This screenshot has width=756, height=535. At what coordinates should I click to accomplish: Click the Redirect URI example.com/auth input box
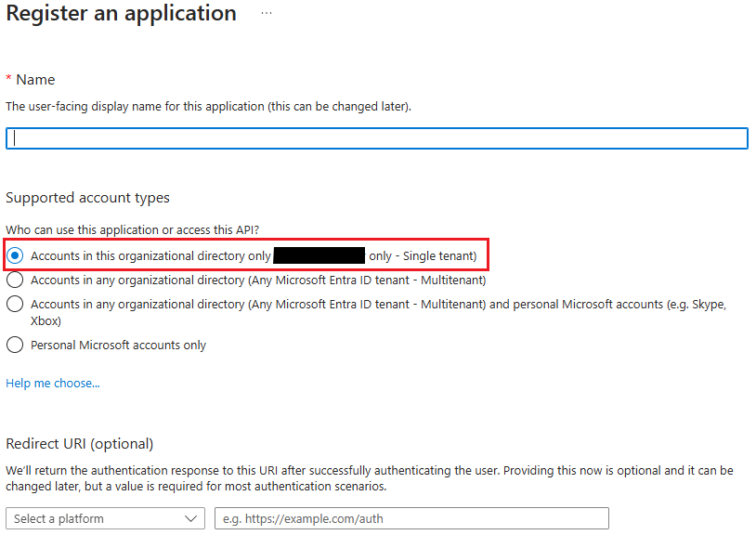411,518
